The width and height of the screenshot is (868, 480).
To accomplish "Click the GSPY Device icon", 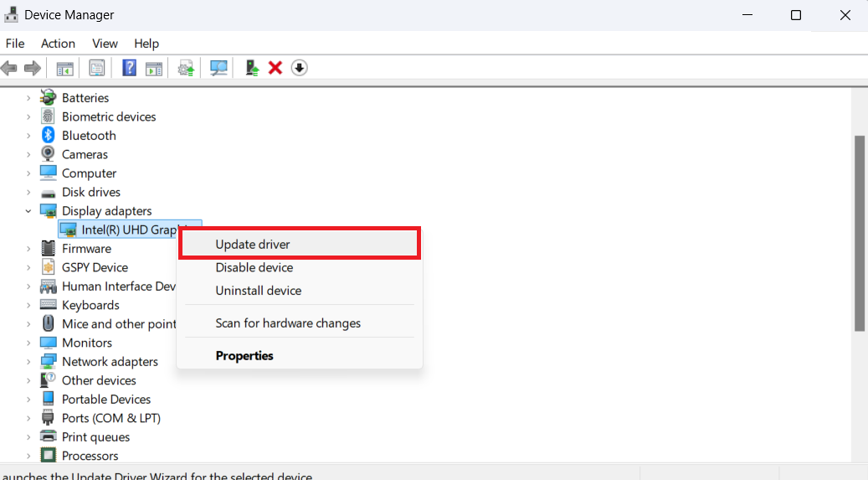I will click(x=49, y=267).
